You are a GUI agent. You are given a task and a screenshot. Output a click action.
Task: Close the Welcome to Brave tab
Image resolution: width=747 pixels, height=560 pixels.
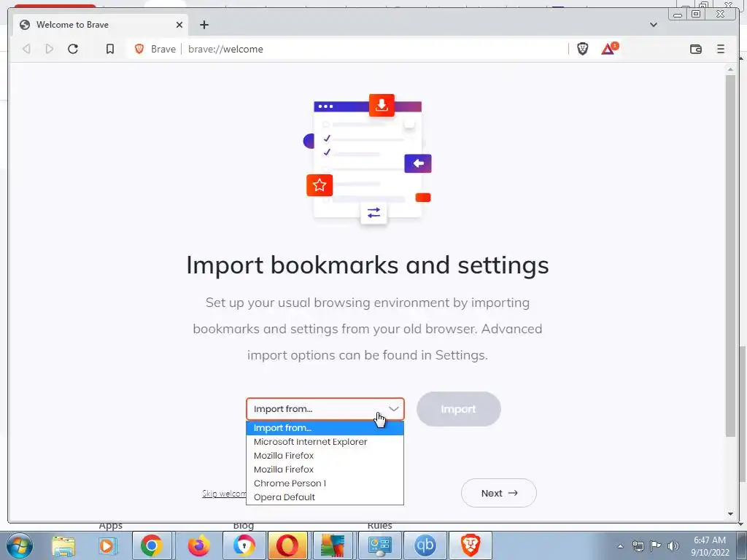point(179,25)
